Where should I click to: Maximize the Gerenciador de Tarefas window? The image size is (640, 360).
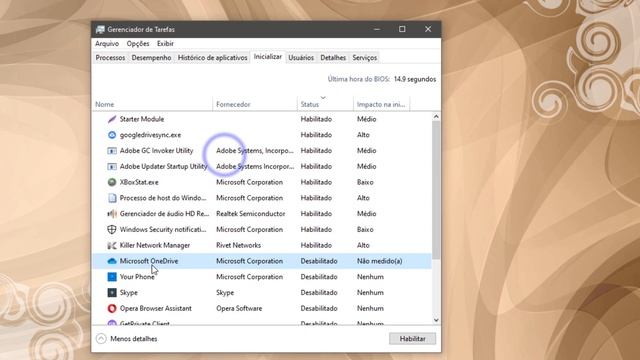click(x=402, y=29)
